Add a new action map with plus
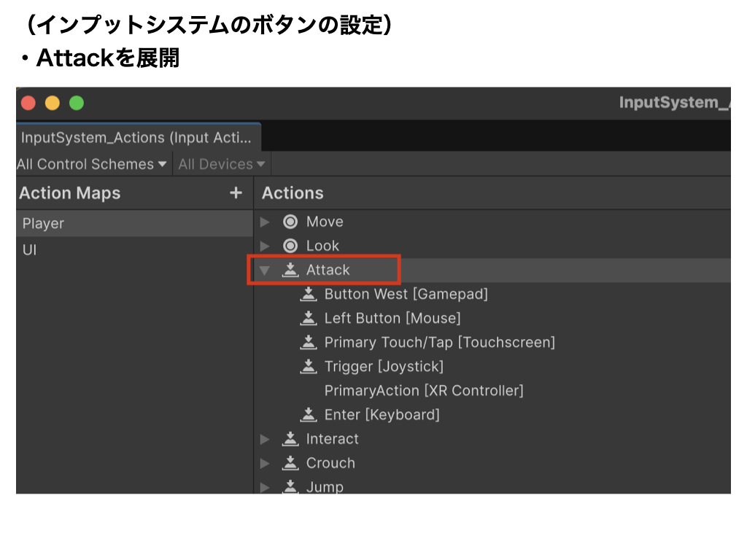 coord(235,192)
